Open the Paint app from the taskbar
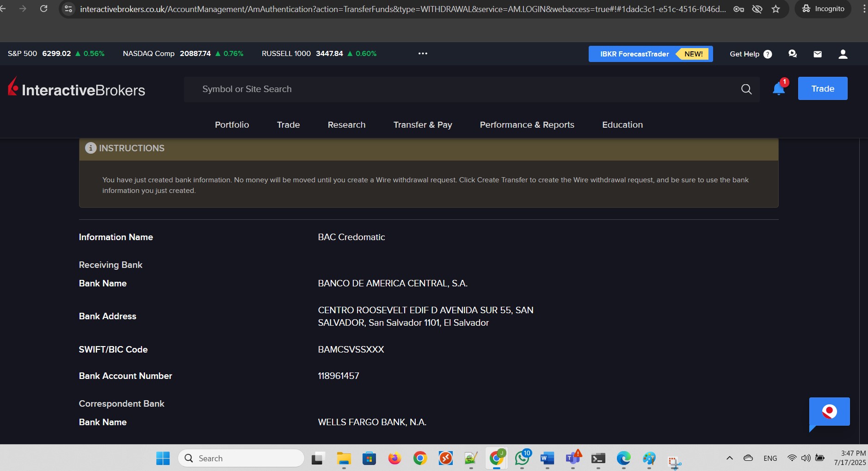 coord(649,459)
